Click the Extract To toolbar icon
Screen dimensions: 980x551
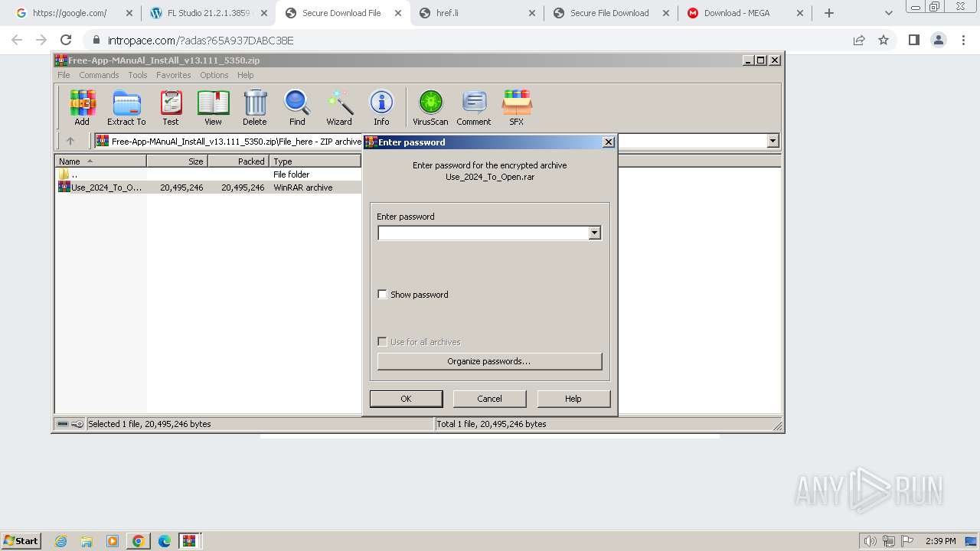click(126, 107)
